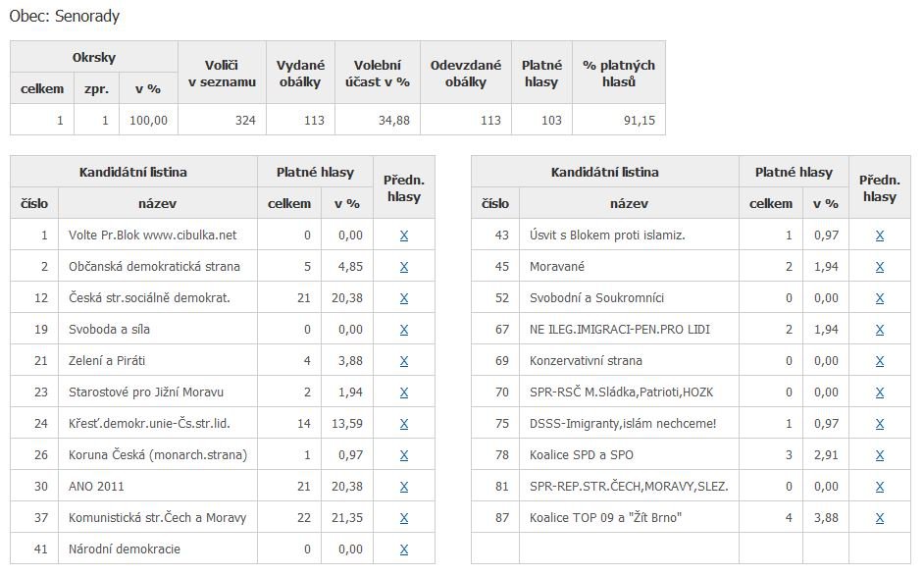Open X link for Národní demokracie

click(x=403, y=549)
